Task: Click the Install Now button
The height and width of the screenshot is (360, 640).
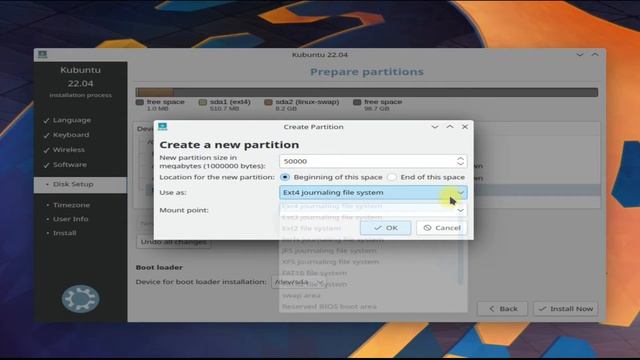Action: tap(566, 309)
